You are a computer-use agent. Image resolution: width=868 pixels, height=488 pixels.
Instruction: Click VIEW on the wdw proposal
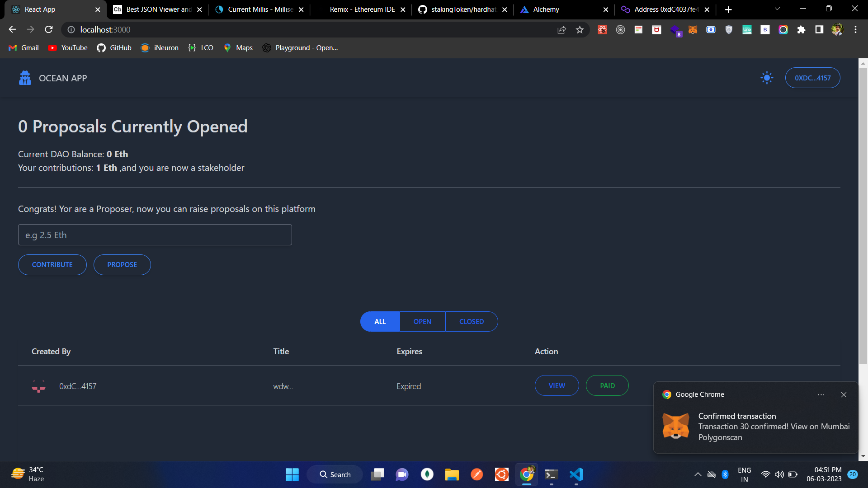click(557, 385)
